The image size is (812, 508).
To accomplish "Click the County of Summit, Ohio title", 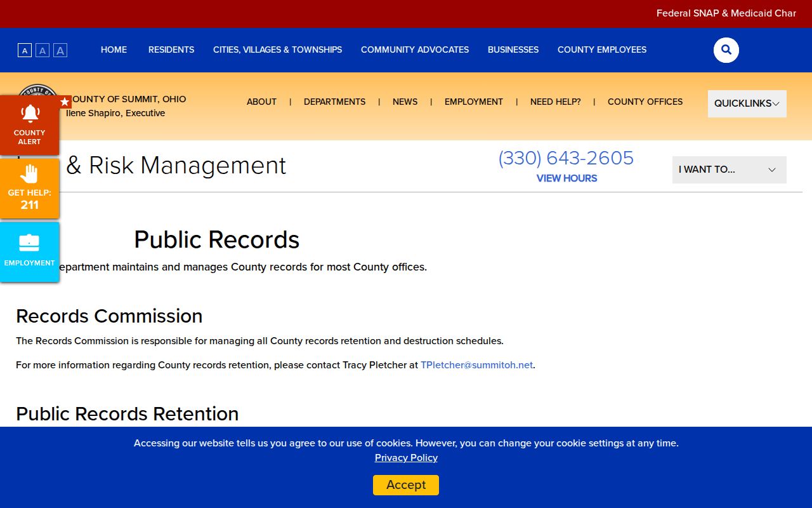I will (126, 99).
